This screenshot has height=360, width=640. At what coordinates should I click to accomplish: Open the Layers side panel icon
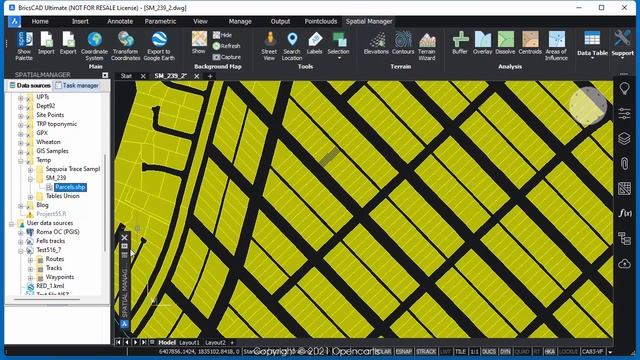point(624,138)
